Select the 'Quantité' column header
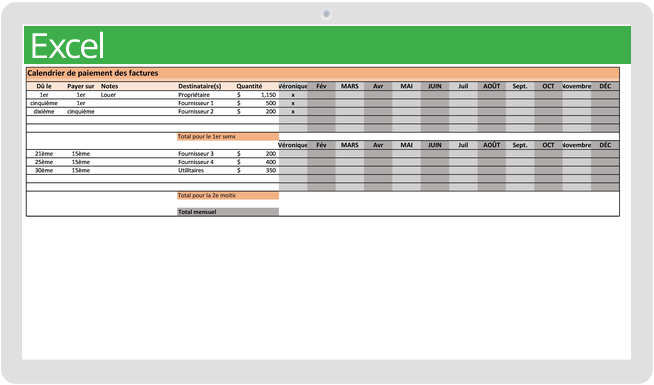The width and height of the screenshot is (654, 385). coord(249,86)
